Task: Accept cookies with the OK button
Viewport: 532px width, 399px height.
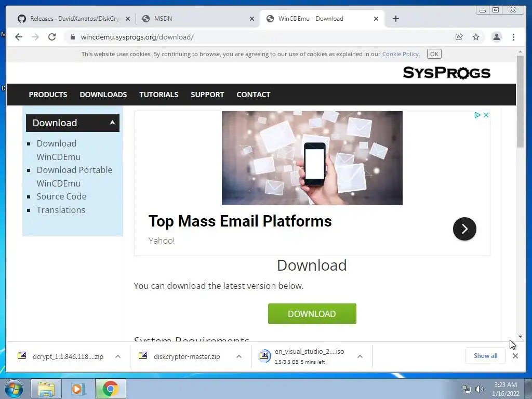Action: (x=434, y=54)
